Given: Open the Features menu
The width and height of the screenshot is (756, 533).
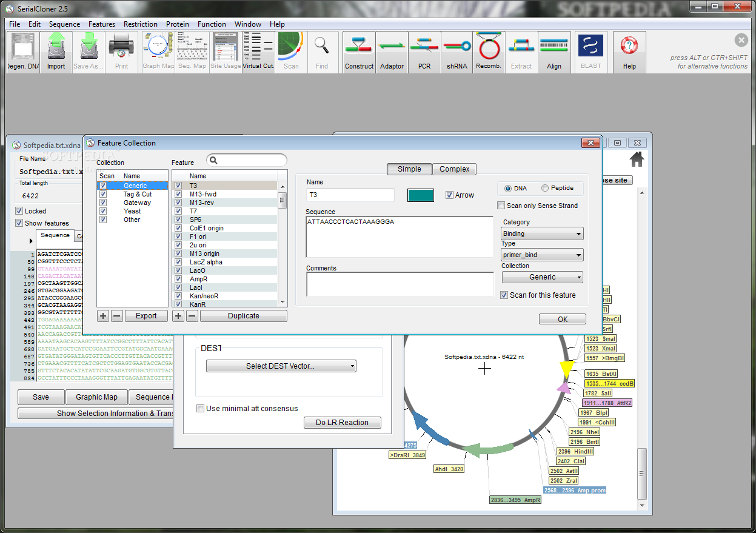Looking at the screenshot, I should (x=102, y=24).
